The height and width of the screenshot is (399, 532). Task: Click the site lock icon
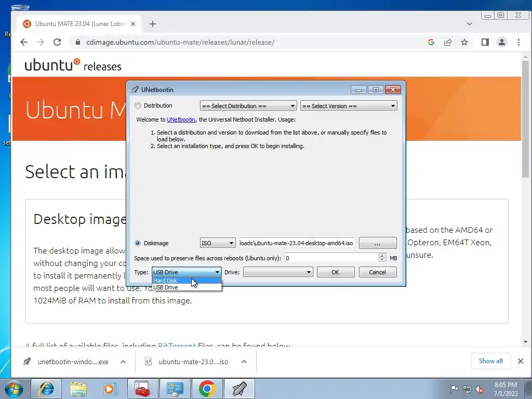78,42
